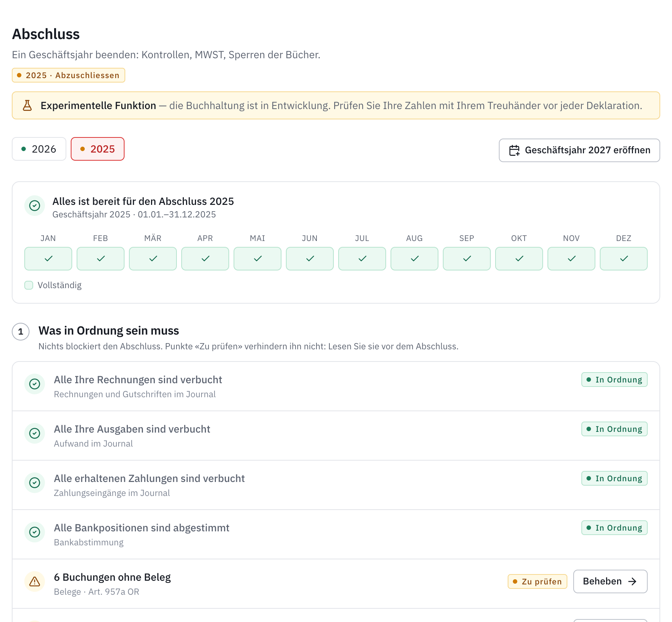Click the 'Abschluss' page heading
The image size is (672, 622).
point(46,34)
